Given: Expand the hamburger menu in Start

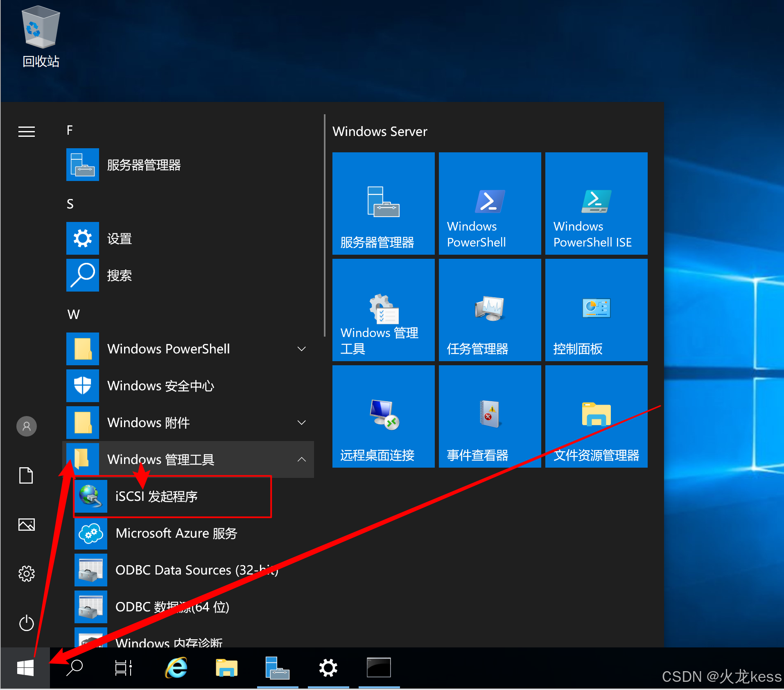Looking at the screenshot, I should 27,131.
